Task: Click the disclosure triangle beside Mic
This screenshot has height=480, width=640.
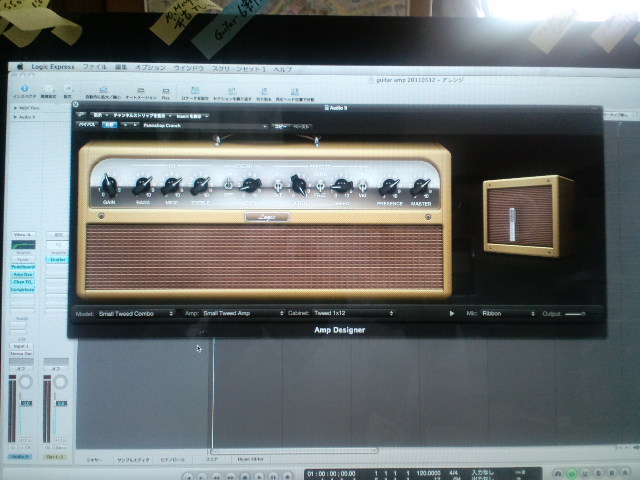Action: [x=451, y=313]
